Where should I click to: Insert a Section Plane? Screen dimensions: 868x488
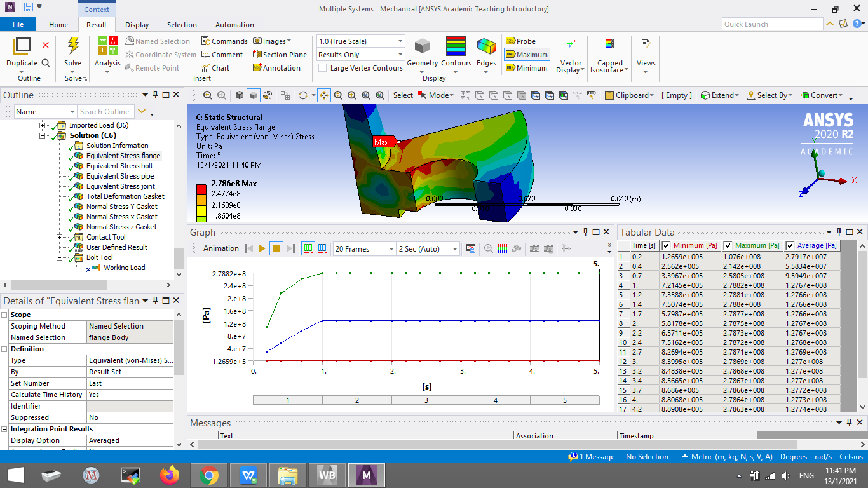280,54
